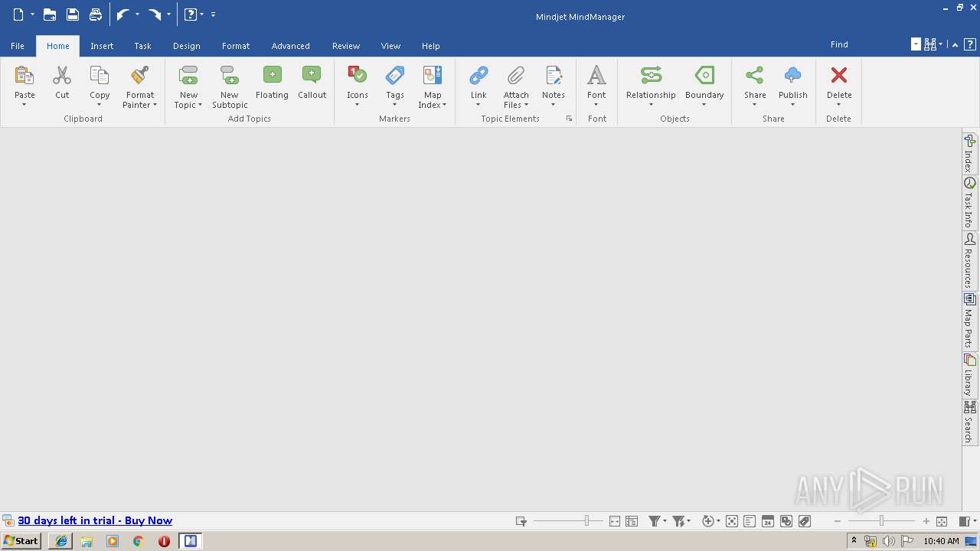Expand the New document dropdown arrow

(x=32, y=15)
